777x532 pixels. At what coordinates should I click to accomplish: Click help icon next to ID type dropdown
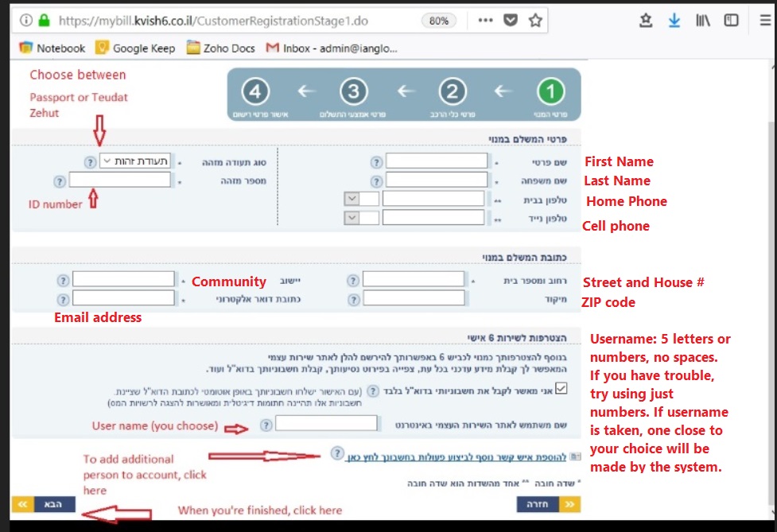click(90, 162)
